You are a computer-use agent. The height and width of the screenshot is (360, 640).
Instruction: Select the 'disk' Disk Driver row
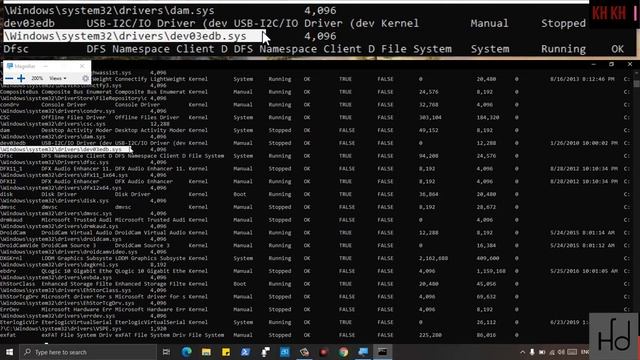click(x=314, y=194)
